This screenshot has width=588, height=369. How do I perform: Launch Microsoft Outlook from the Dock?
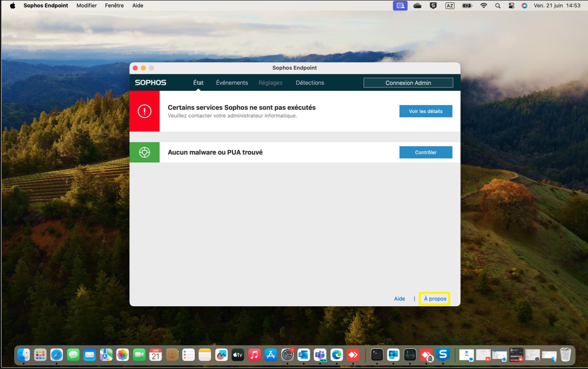(x=304, y=355)
